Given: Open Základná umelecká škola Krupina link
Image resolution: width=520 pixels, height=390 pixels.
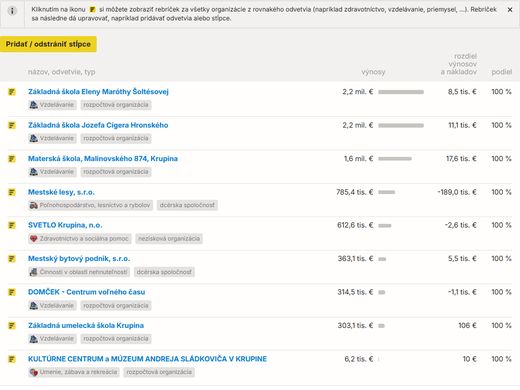Looking at the screenshot, I should pyautogui.click(x=86, y=326).
